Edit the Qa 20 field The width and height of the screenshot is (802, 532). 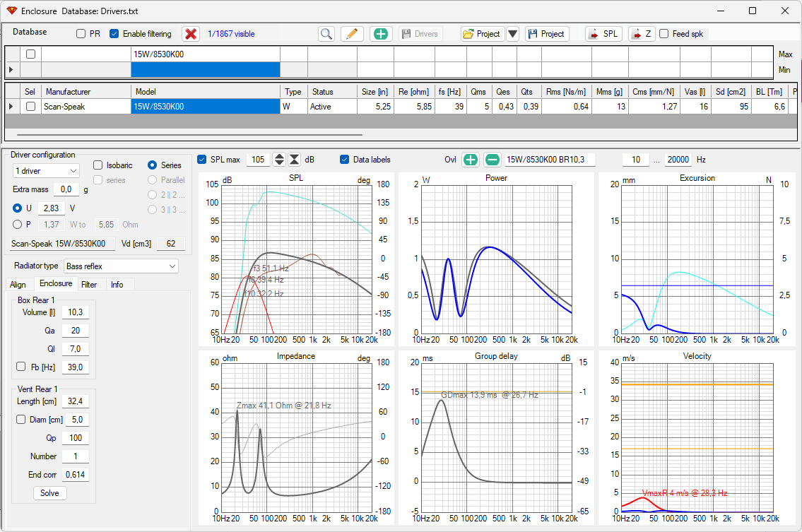click(75, 331)
